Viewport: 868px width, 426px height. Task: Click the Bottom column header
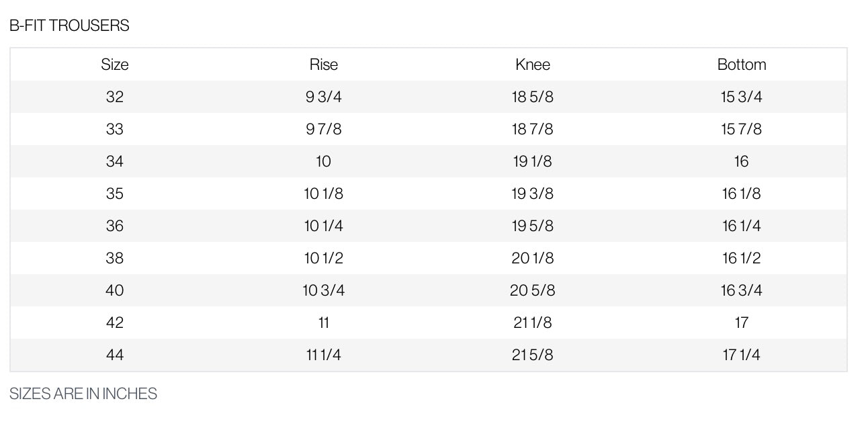(742, 65)
